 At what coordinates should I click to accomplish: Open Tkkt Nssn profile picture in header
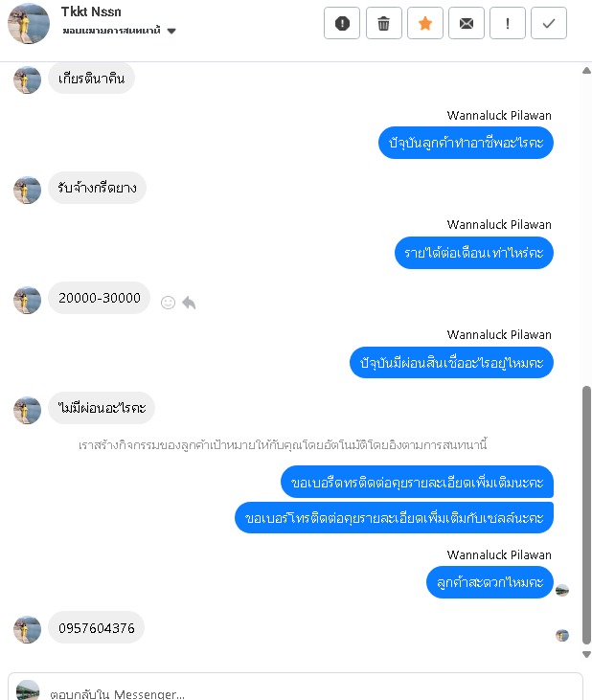(x=29, y=23)
